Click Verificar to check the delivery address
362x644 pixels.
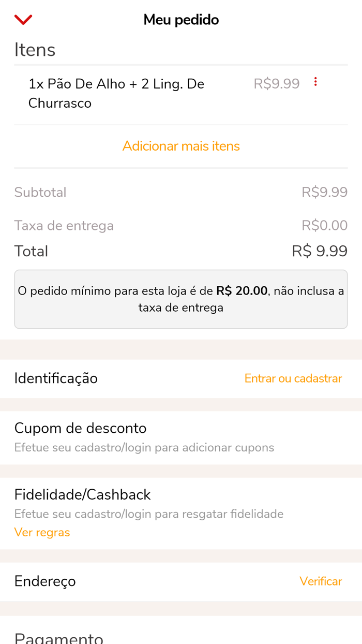321,581
